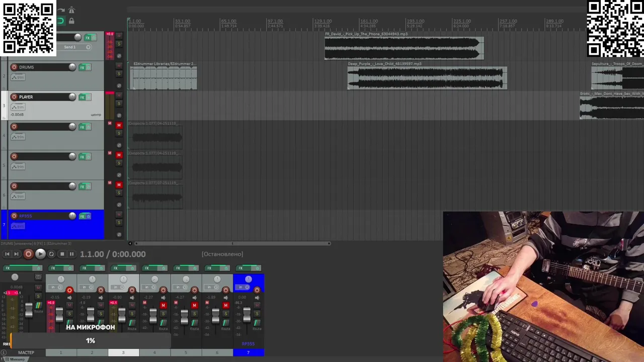Toggle repeat loop in transport

pos(51,254)
